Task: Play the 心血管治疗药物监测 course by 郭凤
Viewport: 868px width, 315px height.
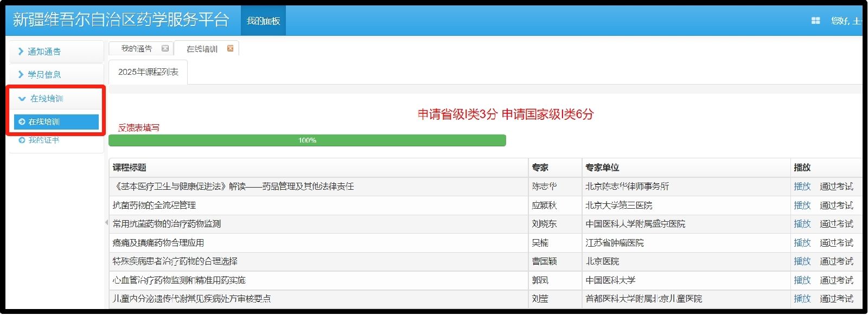Action: coord(802,280)
